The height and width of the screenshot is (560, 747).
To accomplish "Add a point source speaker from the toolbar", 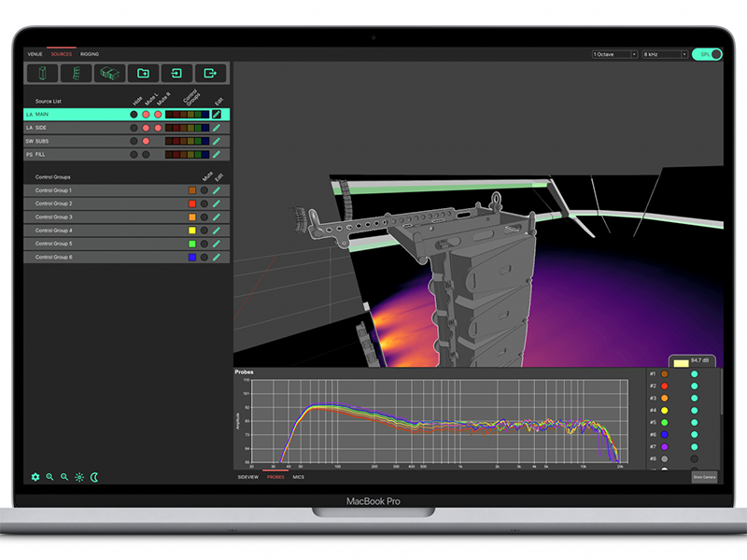I will tap(42, 74).
